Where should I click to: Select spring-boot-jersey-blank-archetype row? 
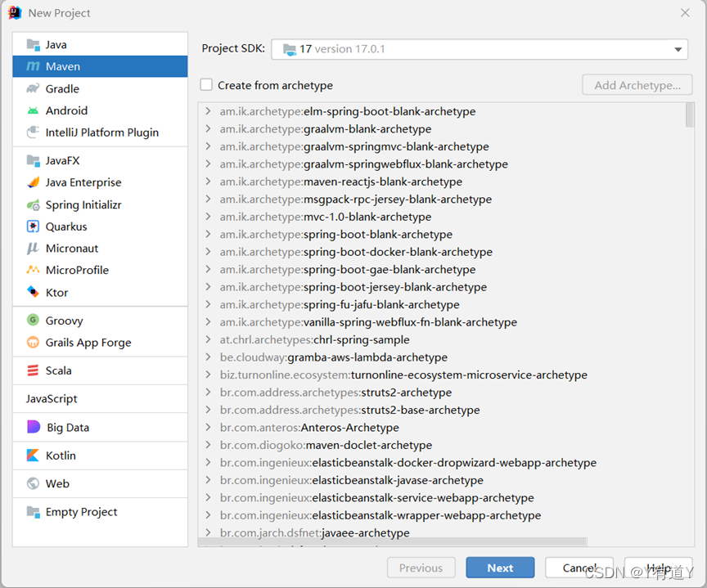point(442,287)
